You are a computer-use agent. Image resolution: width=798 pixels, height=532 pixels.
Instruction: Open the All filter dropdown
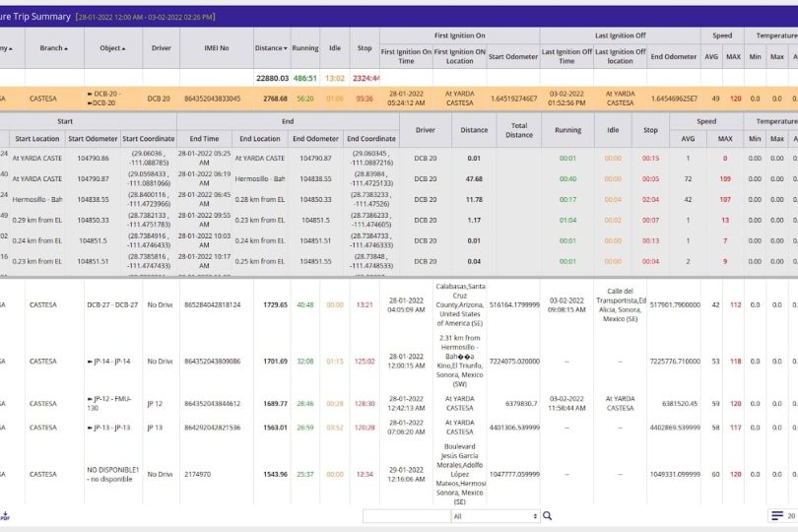pyautogui.click(x=496, y=515)
